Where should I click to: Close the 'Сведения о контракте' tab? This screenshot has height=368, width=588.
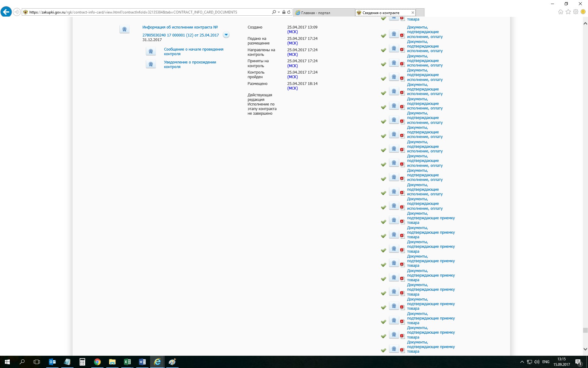[413, 13]
